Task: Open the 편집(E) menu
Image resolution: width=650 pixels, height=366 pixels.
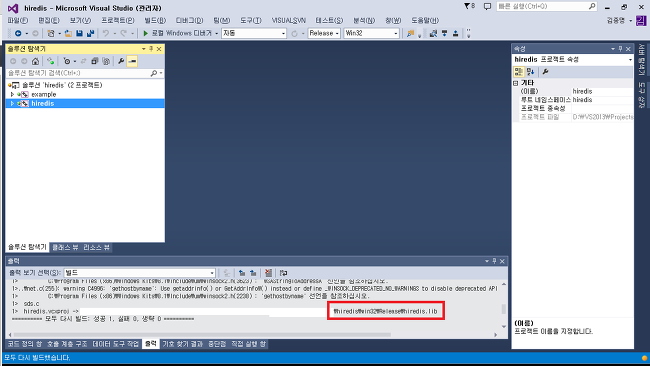Action: tap(49, 20)
